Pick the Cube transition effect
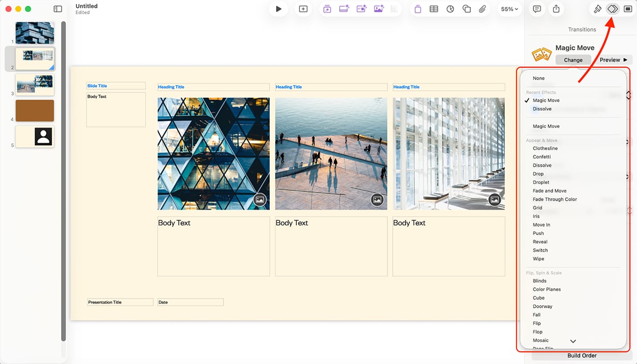 538,298
